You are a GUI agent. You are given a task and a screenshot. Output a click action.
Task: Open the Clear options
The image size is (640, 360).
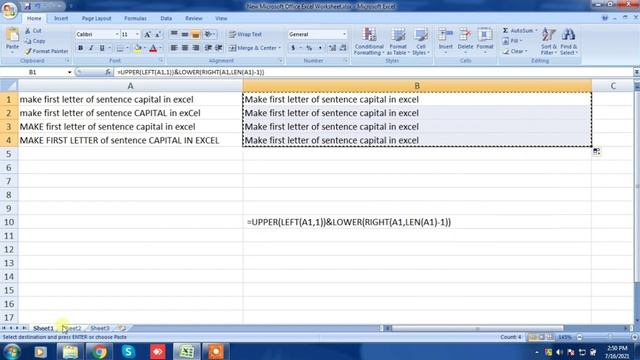[515, 51]
